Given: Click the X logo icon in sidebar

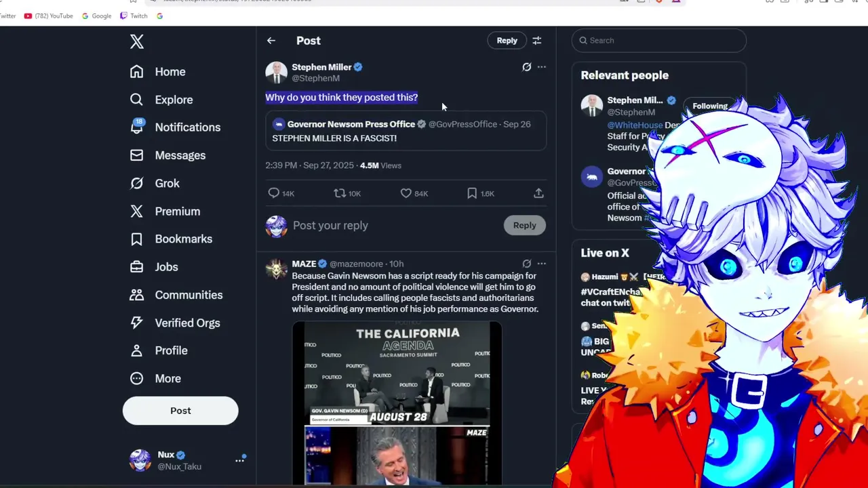Looking at the screenshot, I should click(137, 41).
